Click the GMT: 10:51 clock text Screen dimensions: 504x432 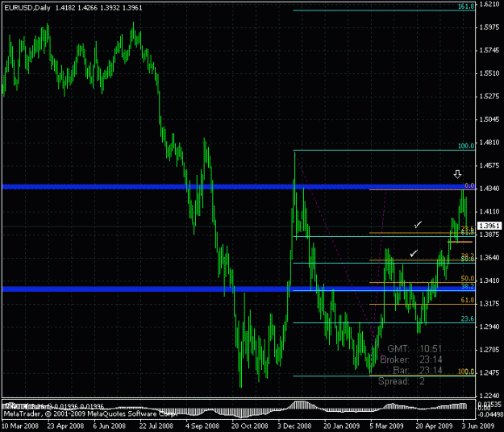click(414, 349)
